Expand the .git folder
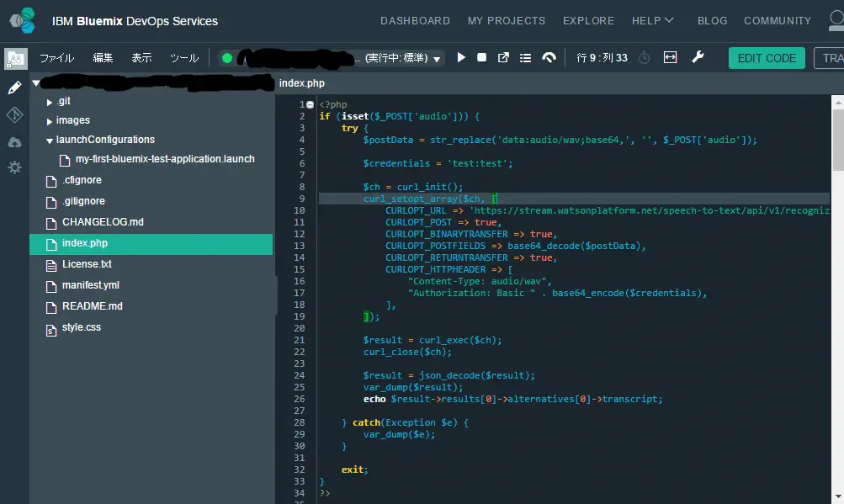 coord(50,102)
